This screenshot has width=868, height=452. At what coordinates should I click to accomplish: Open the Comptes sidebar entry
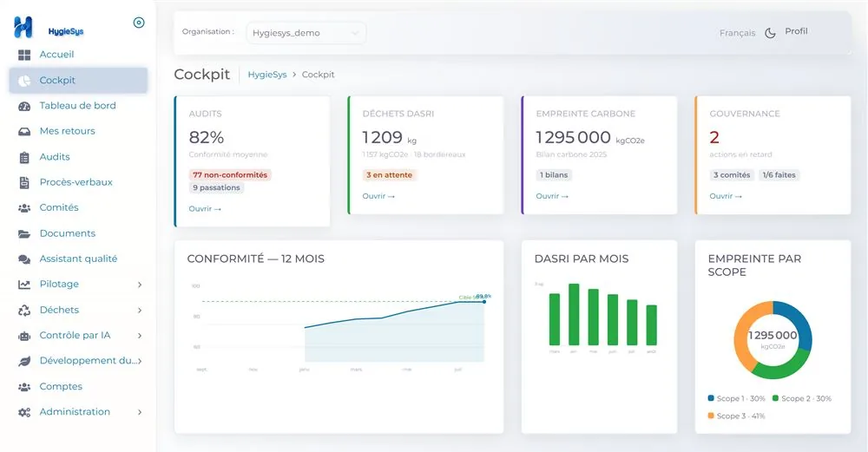coord(79,387)
